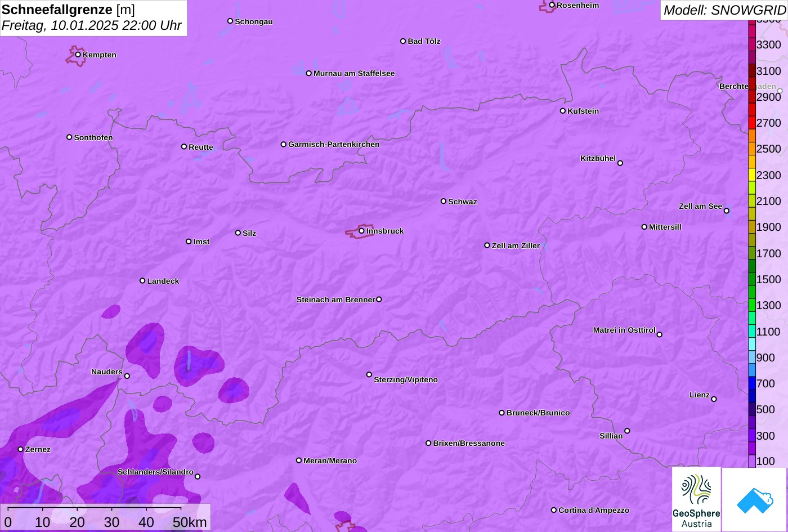Image resolution: width=788 pixels, height=532 pixels.
Task: Select the 2900 legend value
Action: point(769,97)
